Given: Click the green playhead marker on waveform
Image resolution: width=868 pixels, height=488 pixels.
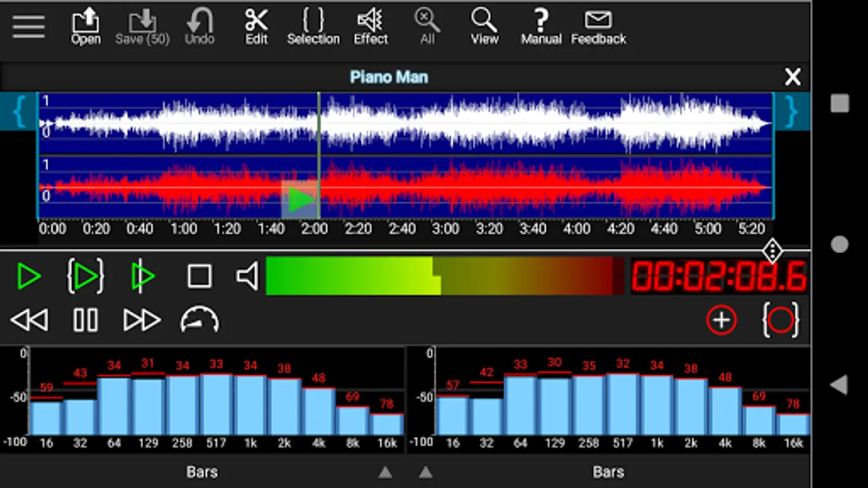Looking at the screenshot, I should 300,200.
